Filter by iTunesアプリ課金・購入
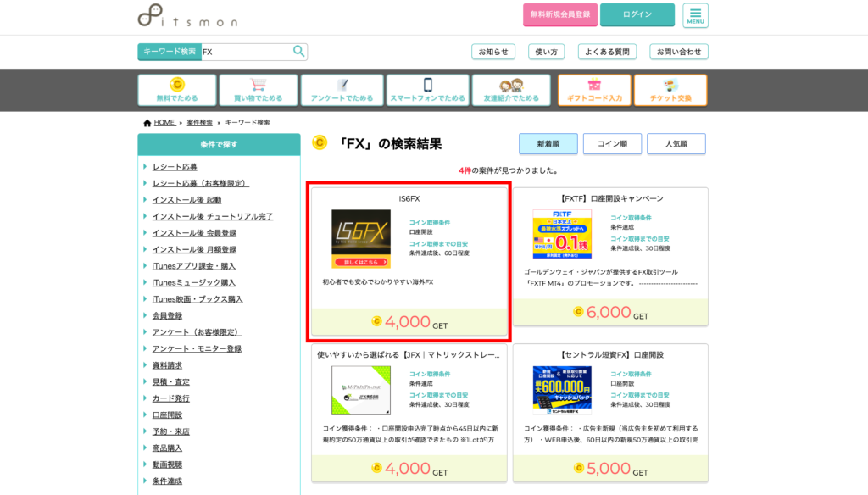The height and width of the screenshot is (495, 868). [194, 266]
